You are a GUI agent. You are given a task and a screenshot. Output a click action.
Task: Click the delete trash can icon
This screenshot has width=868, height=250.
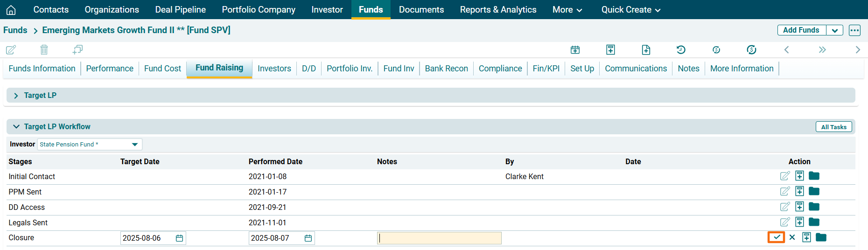pyautogui.click(x=44, y=49)
